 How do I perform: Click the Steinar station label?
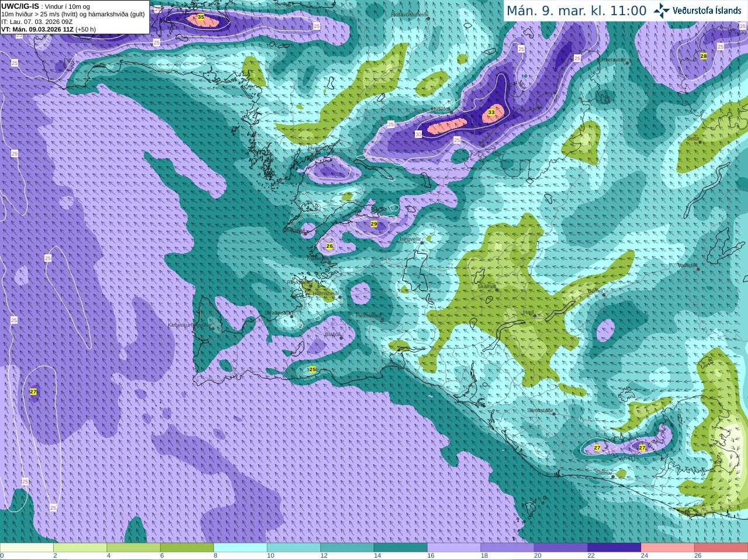(x=604, y=473)
